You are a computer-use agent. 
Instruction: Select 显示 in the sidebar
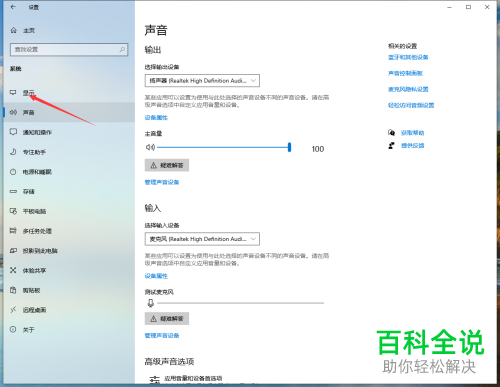[69, 93]
